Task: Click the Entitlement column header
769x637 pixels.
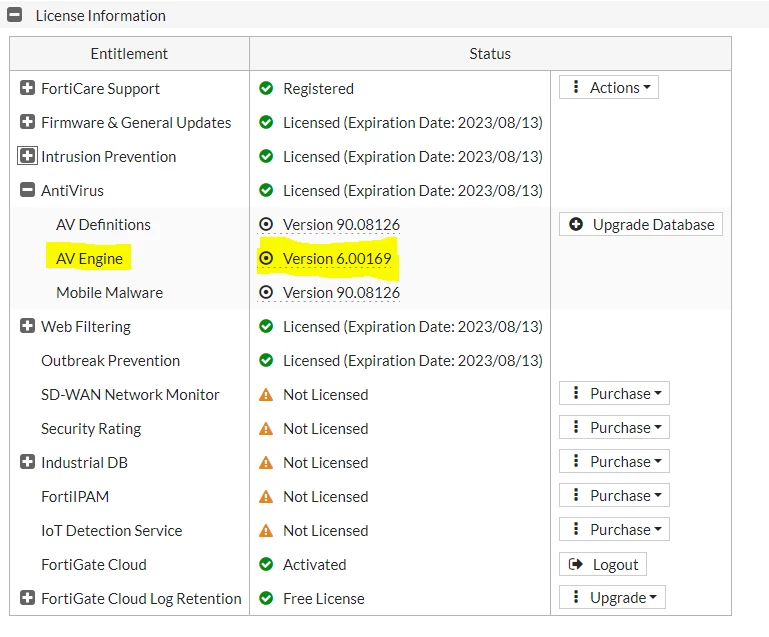Action: pos(129,53)
